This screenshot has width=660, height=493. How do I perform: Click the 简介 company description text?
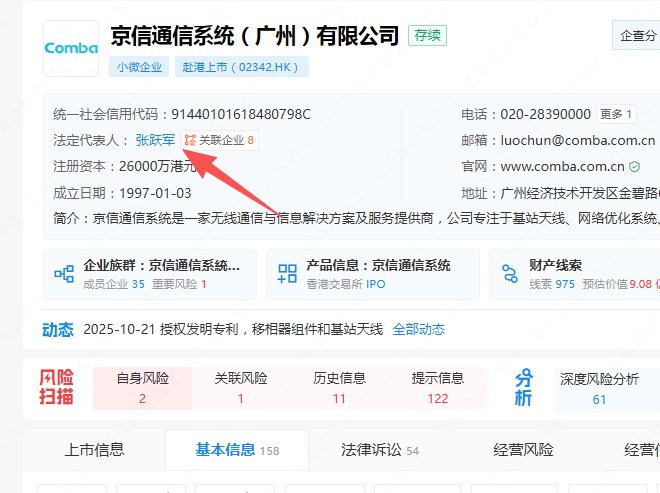pyautogui.click(x=356, y=218)
